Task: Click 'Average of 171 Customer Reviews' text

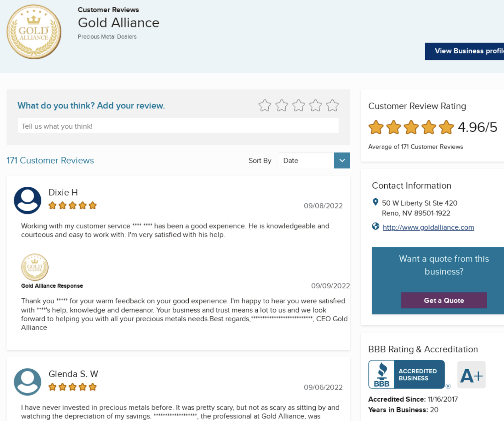Action: coord(415,147)
